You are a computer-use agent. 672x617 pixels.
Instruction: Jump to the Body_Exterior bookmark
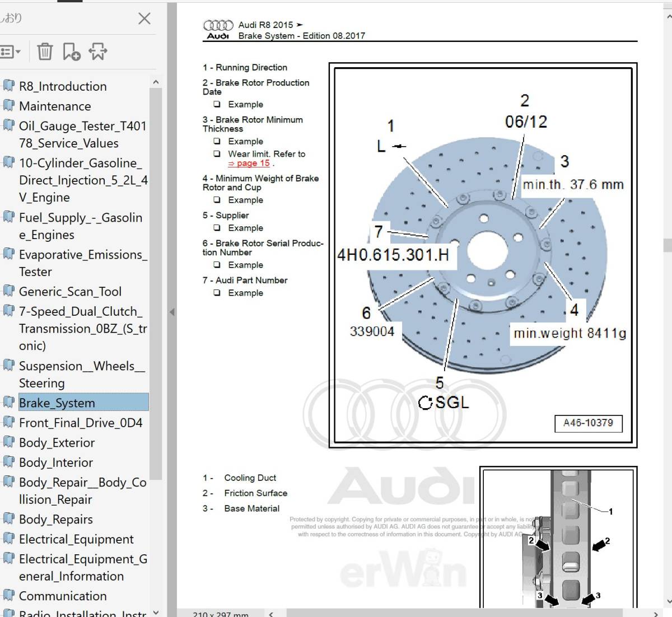(x=57, y=442)
